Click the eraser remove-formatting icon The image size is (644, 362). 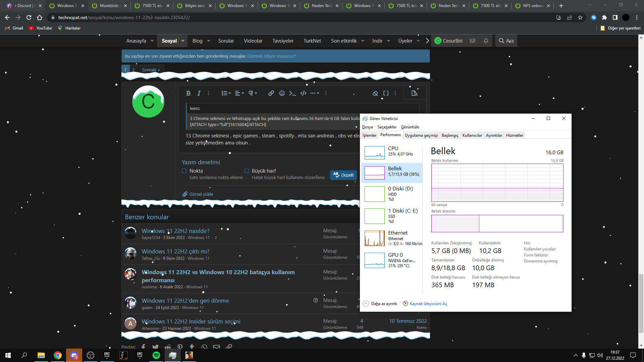click(x=375, y=93)
